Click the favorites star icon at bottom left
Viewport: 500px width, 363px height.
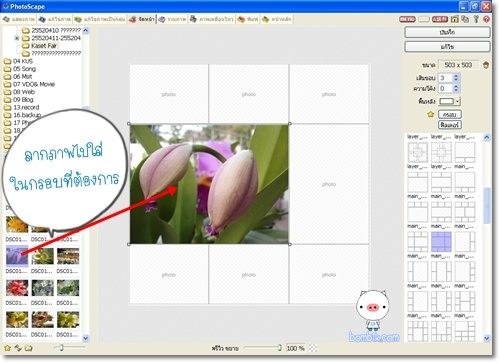point(7,348)
